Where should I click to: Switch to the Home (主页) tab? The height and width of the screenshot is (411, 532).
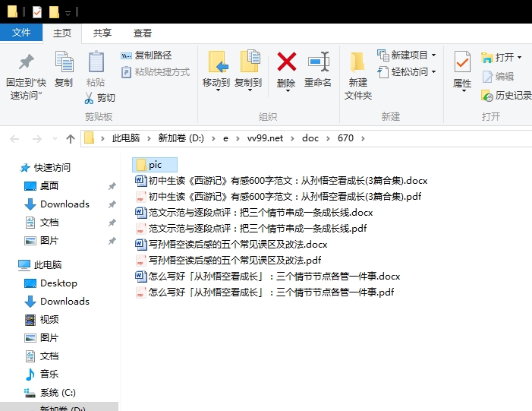(62, 33)
